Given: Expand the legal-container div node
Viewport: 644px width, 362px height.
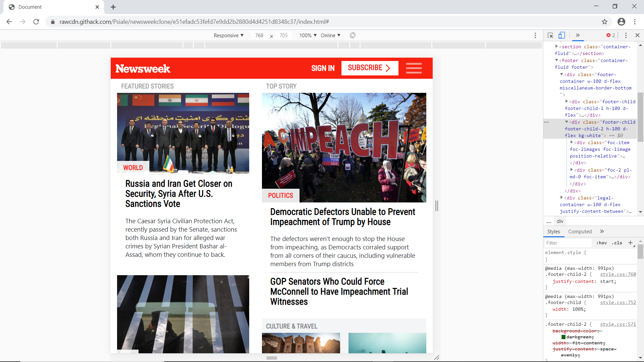Looking at the screenshot, I should point(561,197).
